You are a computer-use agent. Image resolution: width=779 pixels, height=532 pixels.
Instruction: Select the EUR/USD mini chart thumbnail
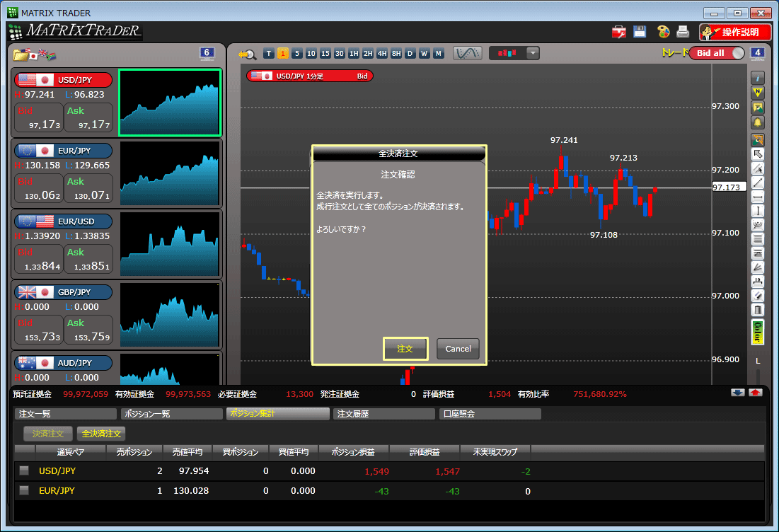pos(170,244)
